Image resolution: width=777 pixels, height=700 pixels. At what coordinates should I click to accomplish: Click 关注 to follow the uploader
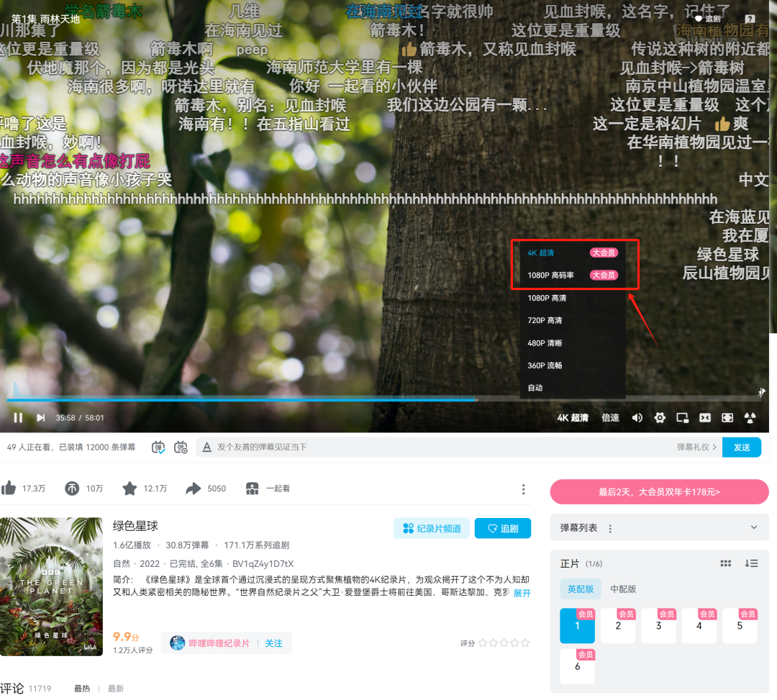pyautogui.click(x=273, y=643)
